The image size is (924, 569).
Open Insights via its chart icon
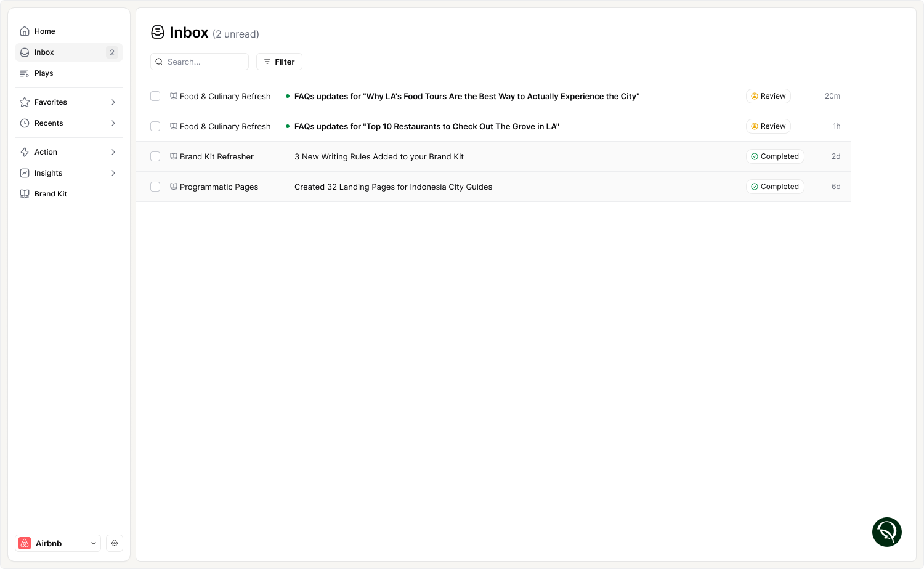(x=25, y=173)
